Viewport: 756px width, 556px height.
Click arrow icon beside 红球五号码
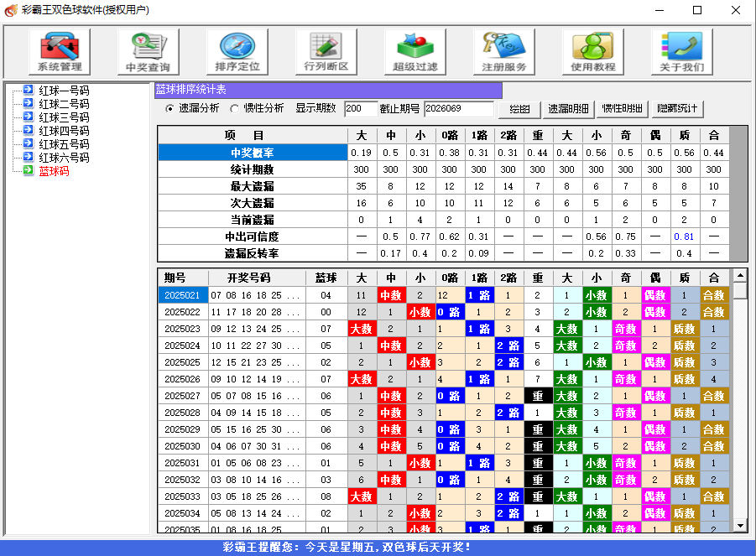click(x=29, y=143)
